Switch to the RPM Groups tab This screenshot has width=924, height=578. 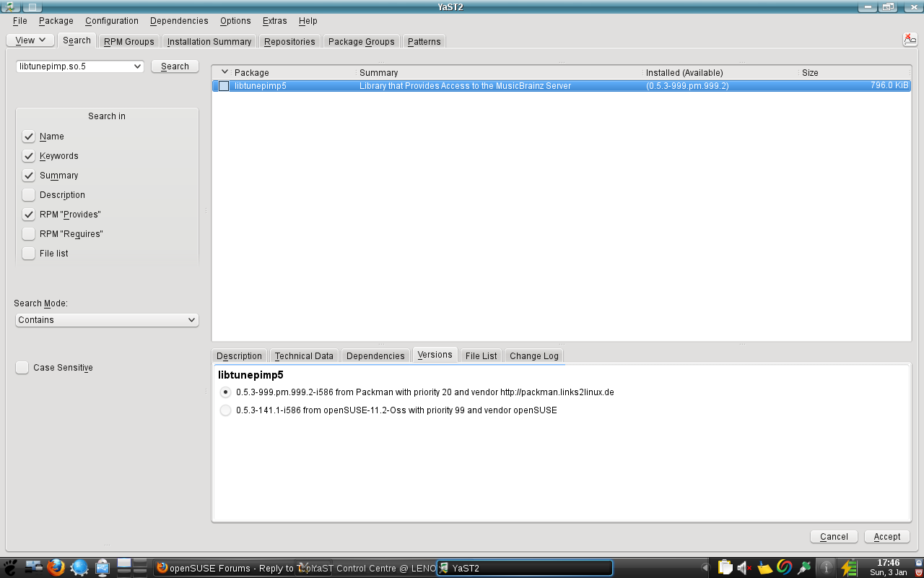(129, 41)
